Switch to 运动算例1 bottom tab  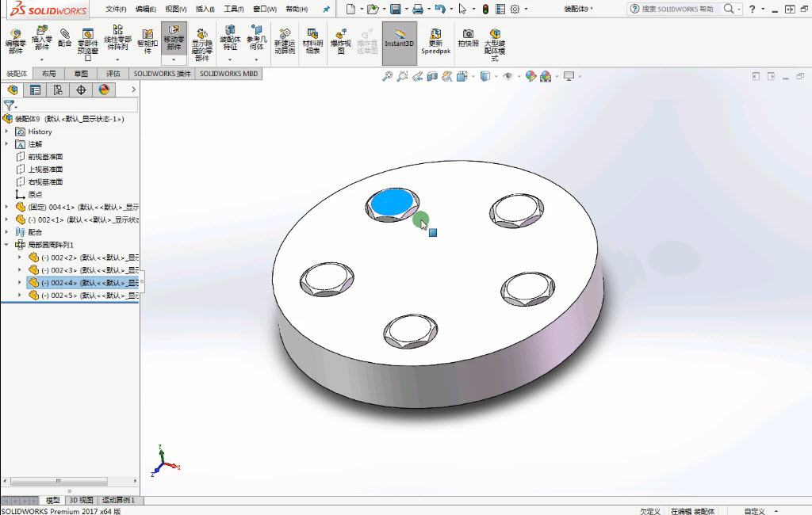[x=119, y=500]
